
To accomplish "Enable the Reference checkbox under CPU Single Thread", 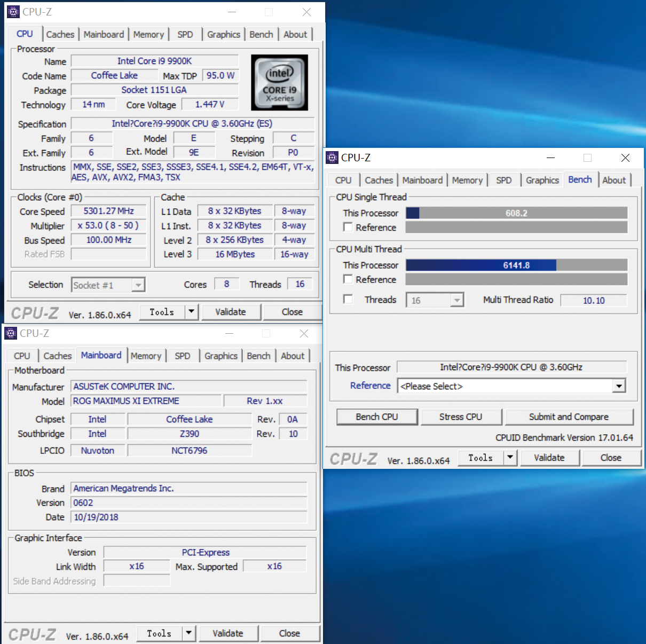I will point(348,227).
